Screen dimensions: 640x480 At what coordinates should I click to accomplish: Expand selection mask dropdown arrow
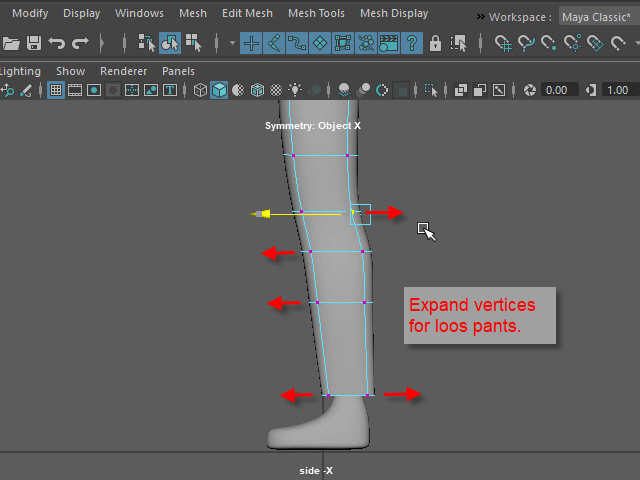pyautogui.click(x=232, y=43)
